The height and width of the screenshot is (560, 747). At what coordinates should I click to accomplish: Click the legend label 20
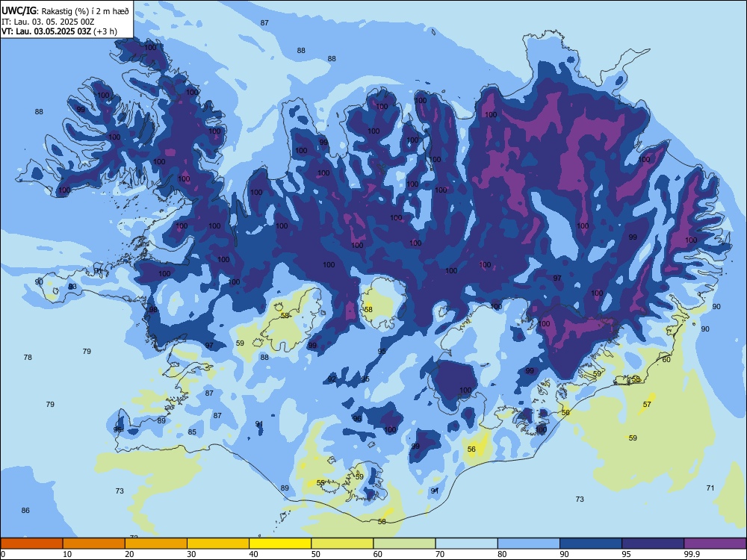[x=129, y=554]
